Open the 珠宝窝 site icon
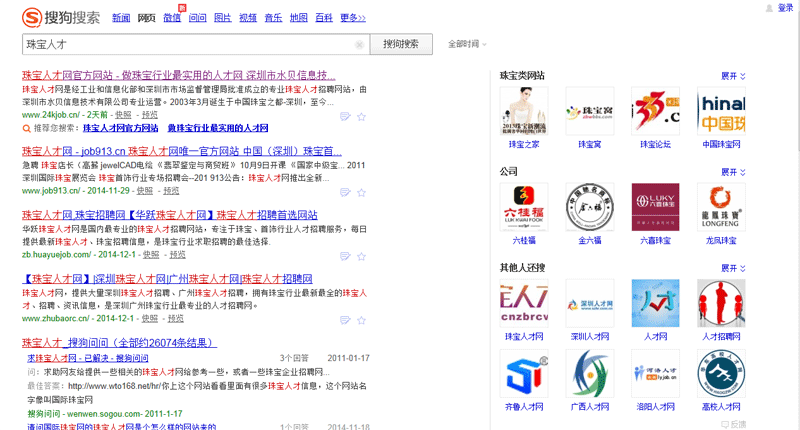Screen dimensions: 800x430 [590, 111]
